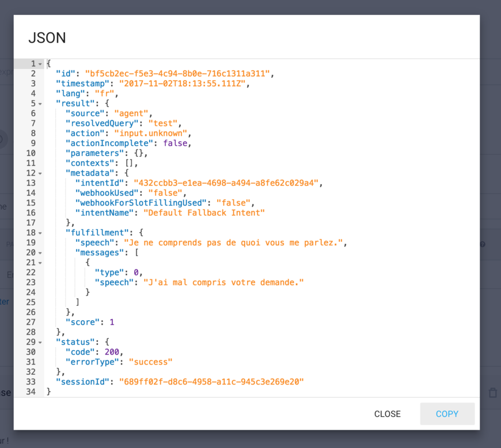Viewport: 501px width, 448px height.
Task: Click the "score" value of 1
Action: (x=112, y=322)
